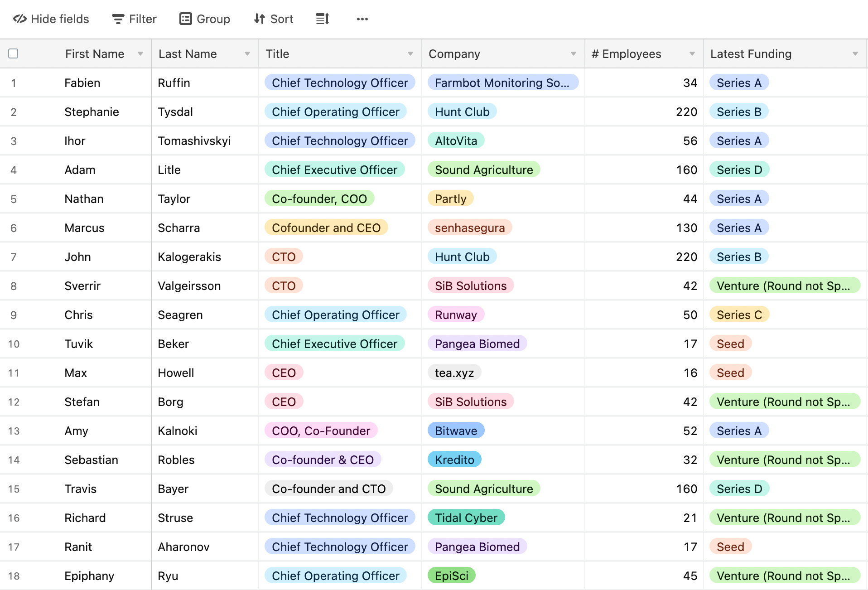Image resolution: width=868 pixels, height=590 pixels.
Task: Click the Partly company tag
Action: (450, 199)
